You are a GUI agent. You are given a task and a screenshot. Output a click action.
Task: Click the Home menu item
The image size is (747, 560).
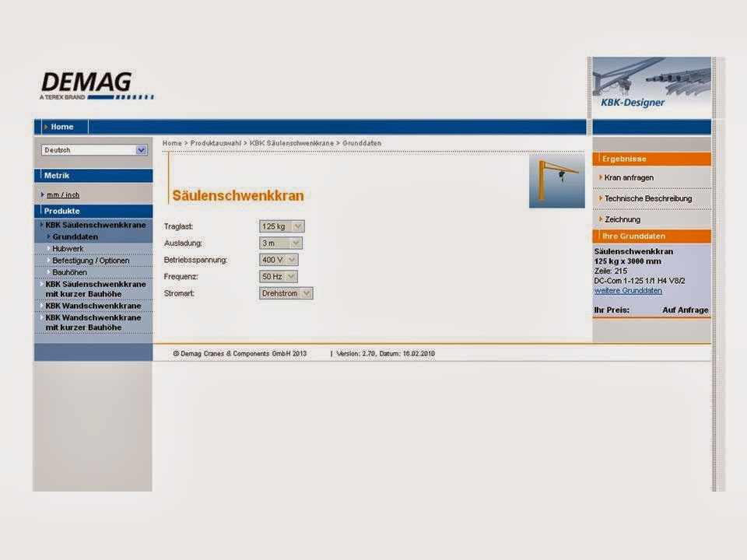(62, 127)
